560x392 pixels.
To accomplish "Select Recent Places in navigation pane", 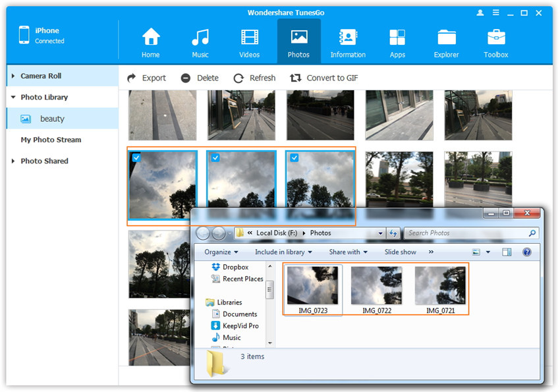I will pos(237,279).
